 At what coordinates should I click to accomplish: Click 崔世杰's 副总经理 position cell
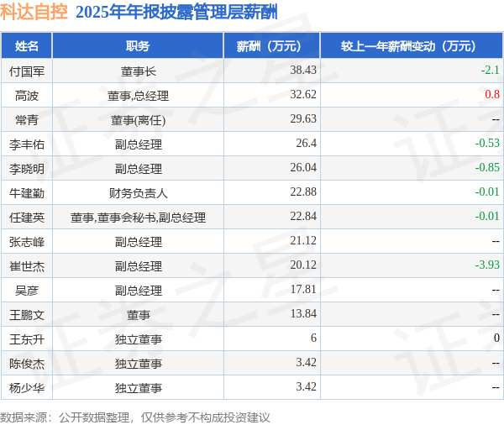point(139,266)
